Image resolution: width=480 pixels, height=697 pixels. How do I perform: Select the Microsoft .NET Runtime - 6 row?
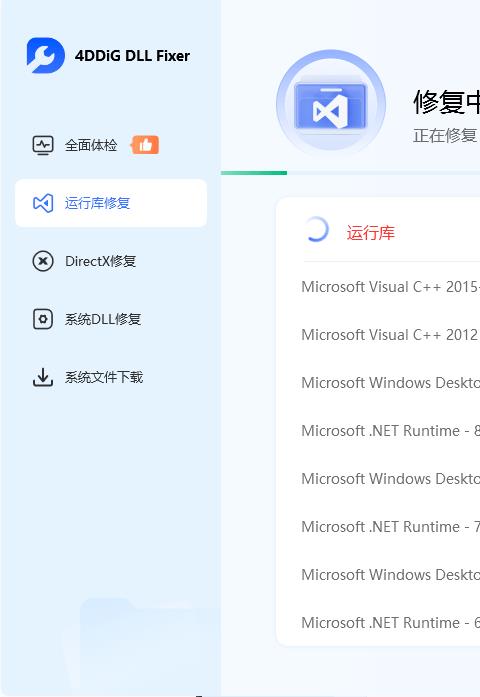(391, 623)
